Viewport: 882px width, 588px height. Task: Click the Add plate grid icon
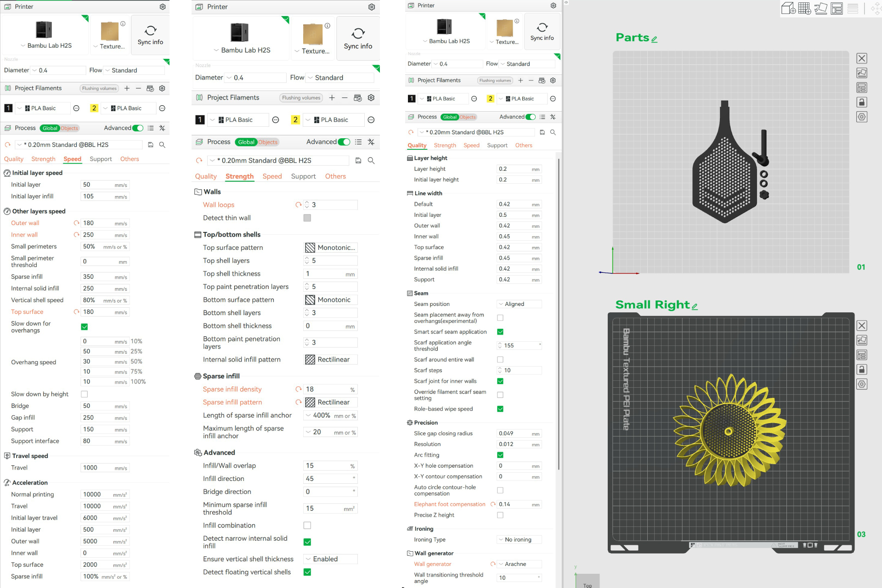coord(804,8)
